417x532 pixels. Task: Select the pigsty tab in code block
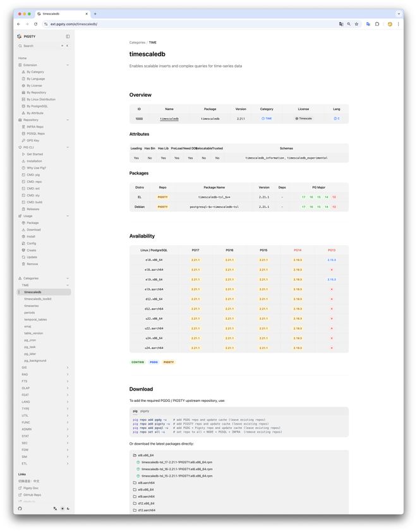(x=145, y=411)
